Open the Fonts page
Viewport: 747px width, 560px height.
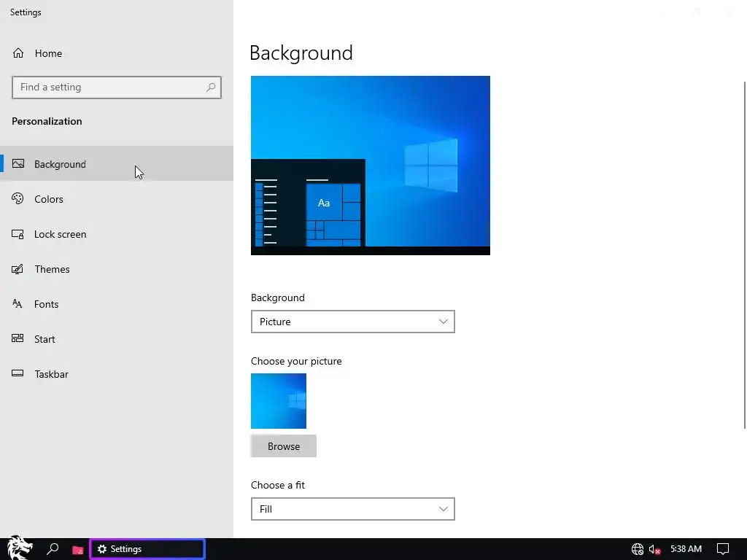117,304
